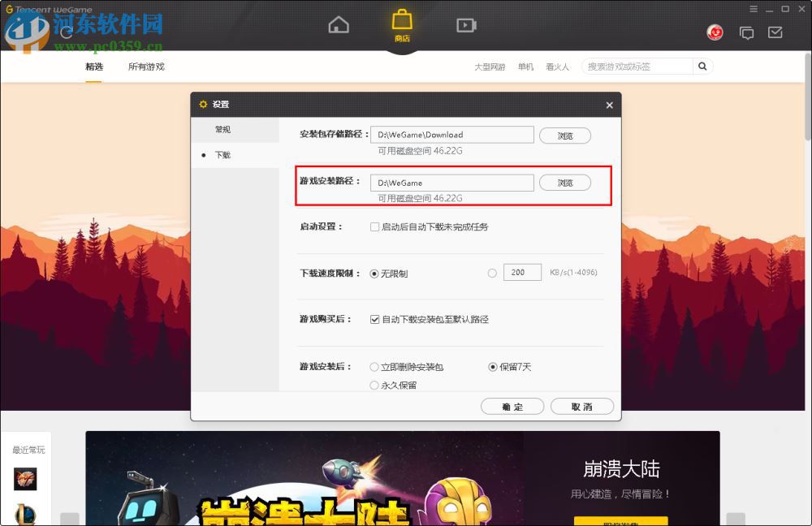This screenshot has width=812, height=526.
Task: Select the 无限制 download speed option
Action: (374, 273)
